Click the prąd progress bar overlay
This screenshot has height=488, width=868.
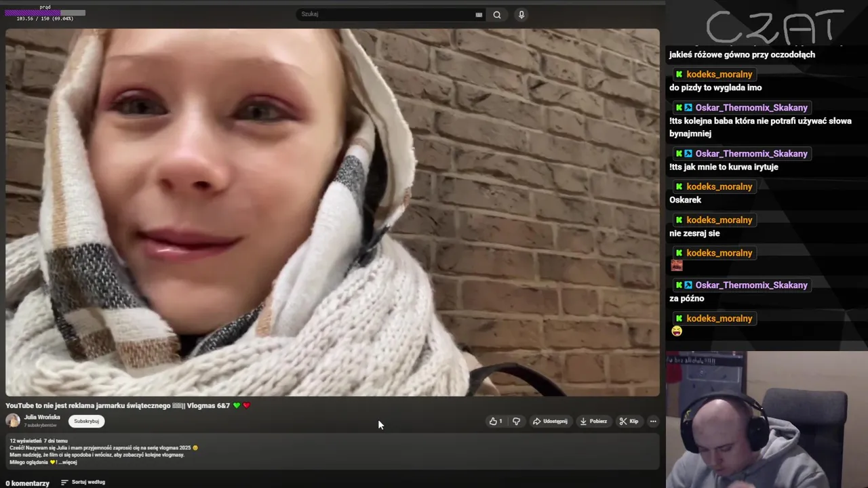coord(45,13)
